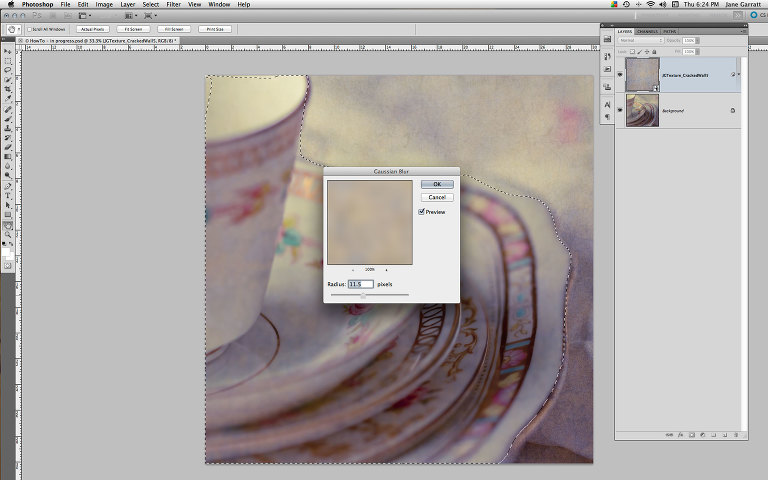Open the blend mode Normal dropdown
The height and width of the screenshot is (480, 768).
tap(640, 40)
